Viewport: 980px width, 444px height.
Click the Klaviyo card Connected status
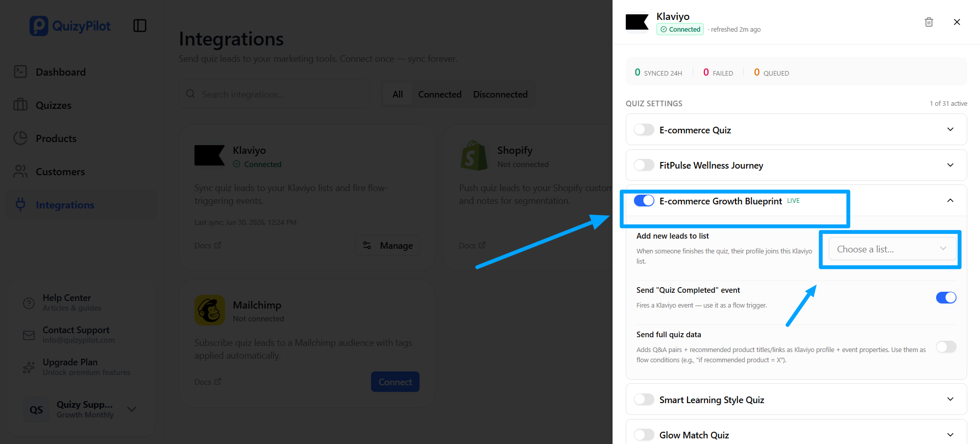coord(257,165)
